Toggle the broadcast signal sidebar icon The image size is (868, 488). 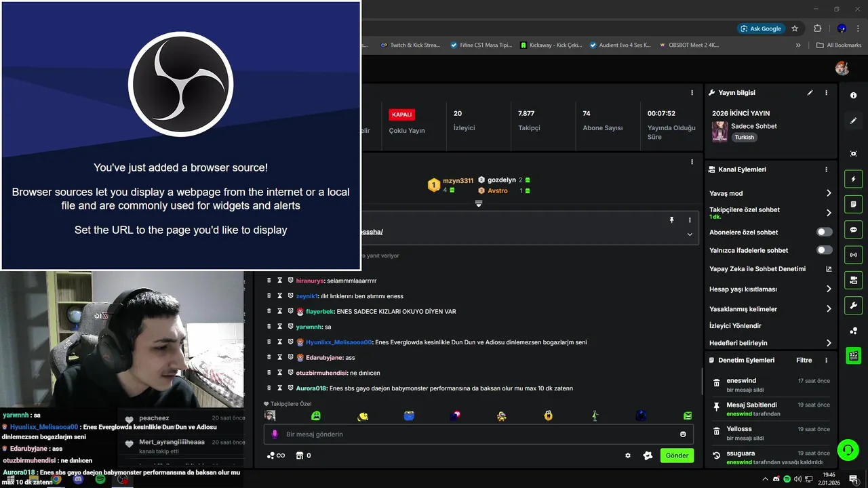click(853, 255)
